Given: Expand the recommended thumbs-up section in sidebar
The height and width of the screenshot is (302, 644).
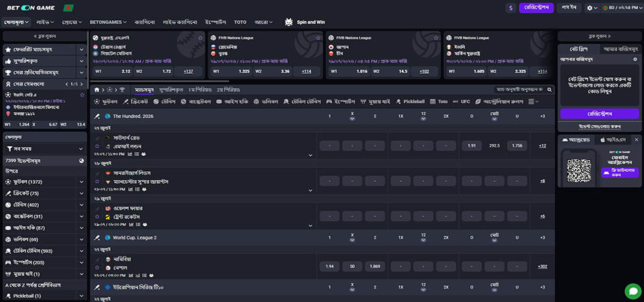Looking at the screenshot, I should (x=81, y=61).
